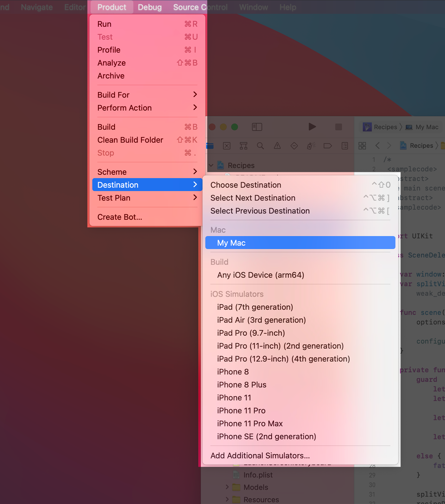Click the Run button in Xcode toolbar
Screen dimensions: 445x504
point(312,127)
